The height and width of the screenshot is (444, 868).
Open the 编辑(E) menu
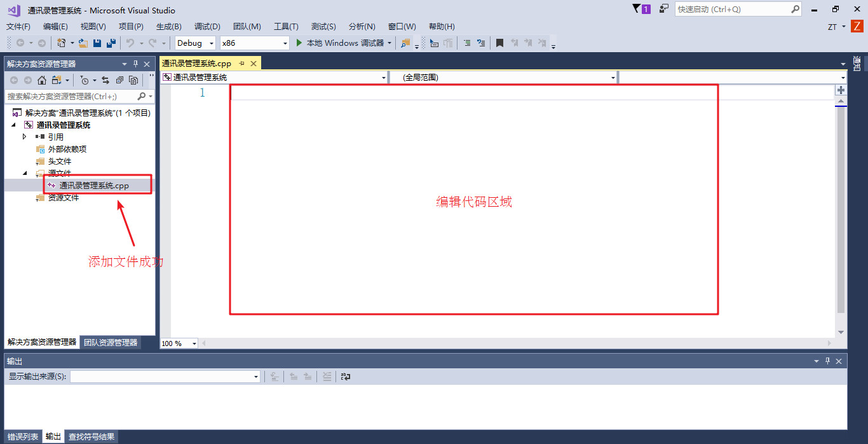(55, 27)
